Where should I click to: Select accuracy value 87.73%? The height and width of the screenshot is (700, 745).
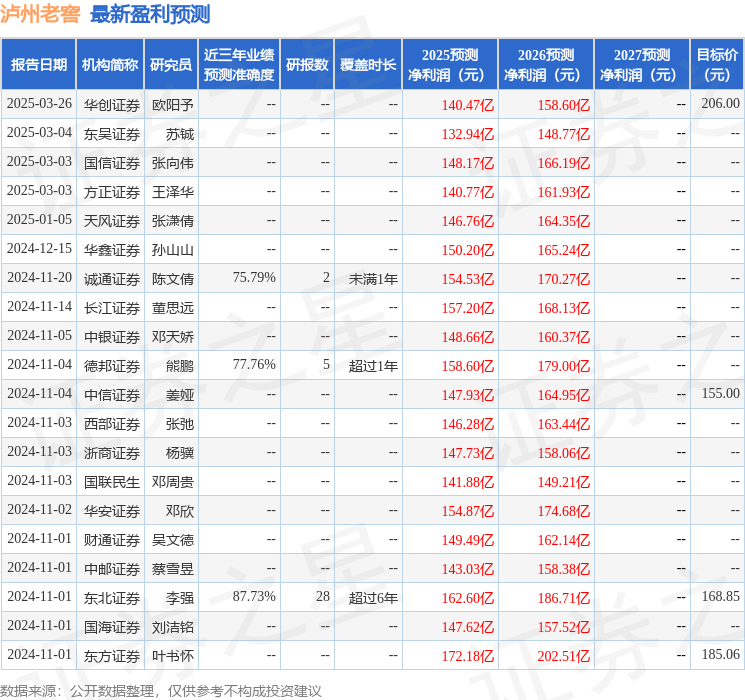click(x=254, y=596)
